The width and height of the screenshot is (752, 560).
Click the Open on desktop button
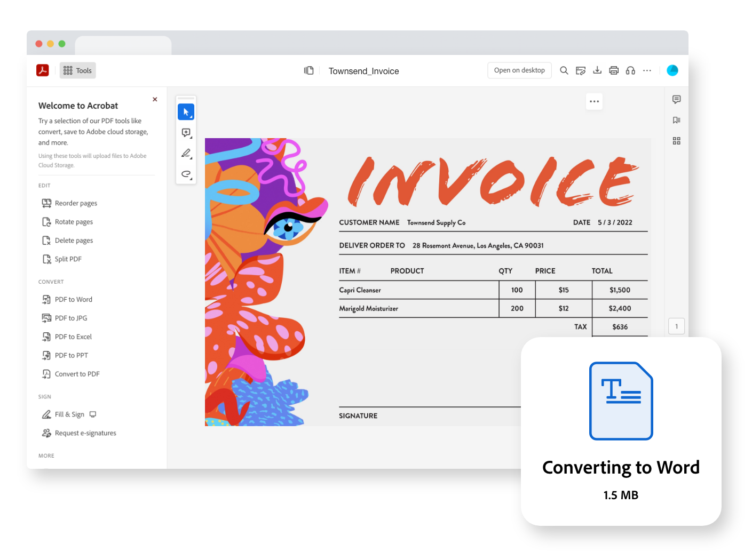(x=519, y=70)
